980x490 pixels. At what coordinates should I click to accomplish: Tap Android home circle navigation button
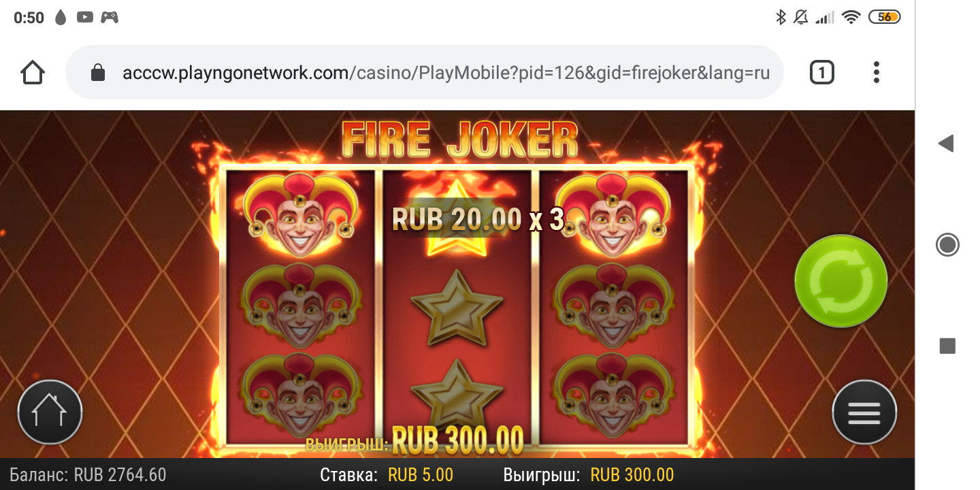pyautogui.click(x=947, y=244)
